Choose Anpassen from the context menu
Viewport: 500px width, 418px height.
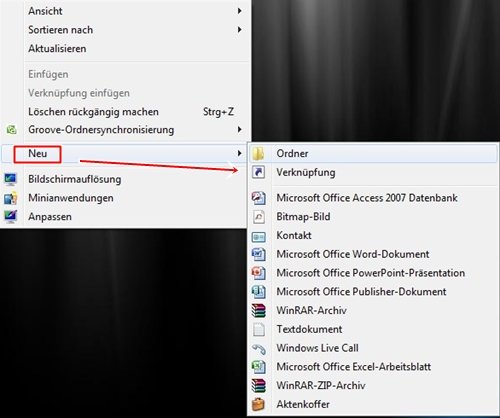pyautogui.click(x=124, y=217)
